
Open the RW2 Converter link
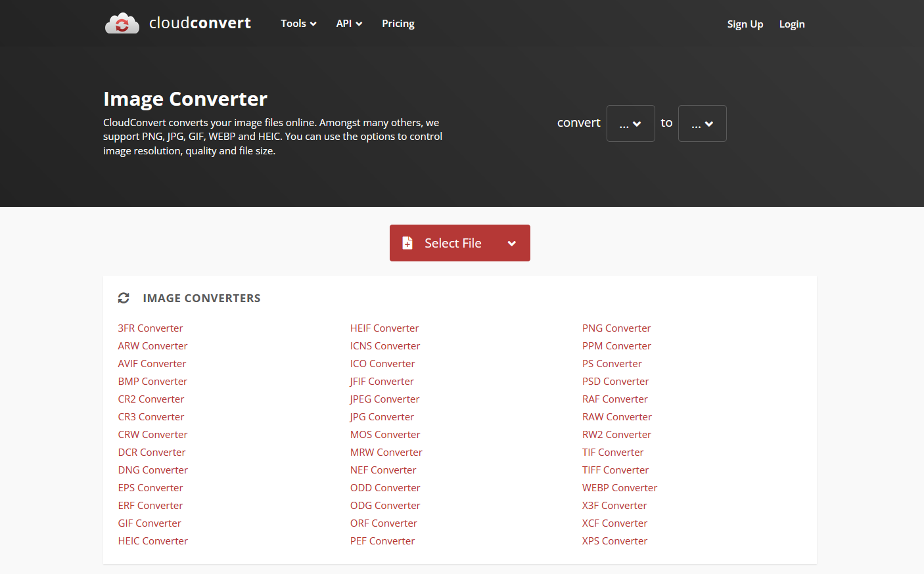click(616, 435)
